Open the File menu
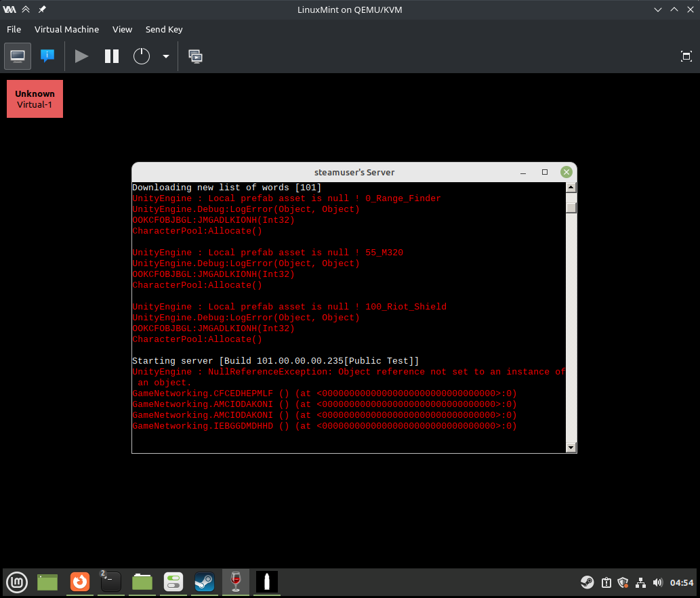This screenshot has height=598, width=700. click(x=14, y=29)
